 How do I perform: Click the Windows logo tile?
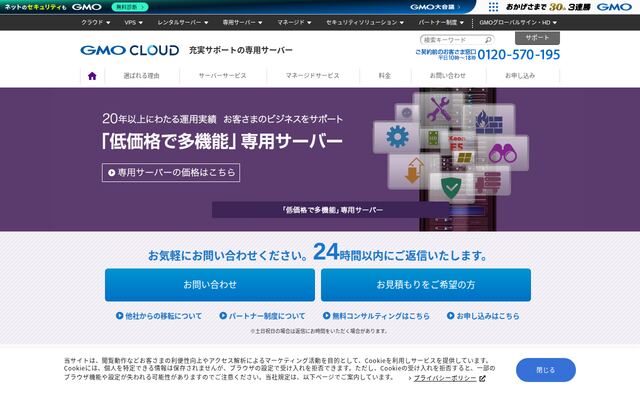pyautogui.click(x=464, y=157)
